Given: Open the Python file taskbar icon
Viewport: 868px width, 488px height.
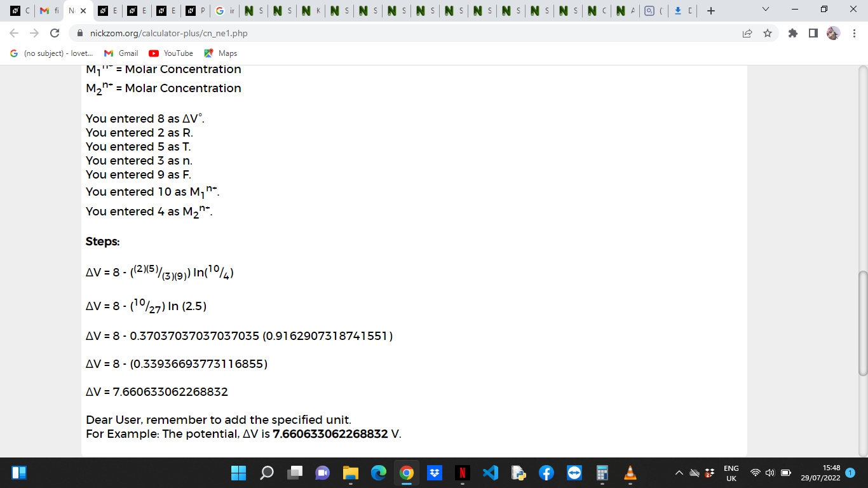Looking at the screenshot, I should click(519, 473).
